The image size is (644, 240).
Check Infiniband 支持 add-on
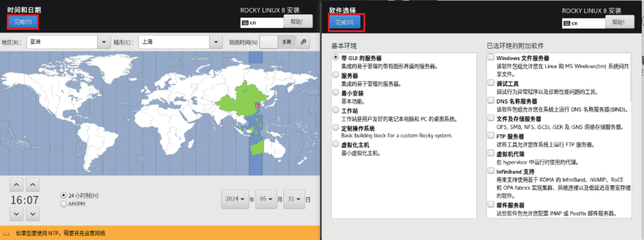coord(491,170)
